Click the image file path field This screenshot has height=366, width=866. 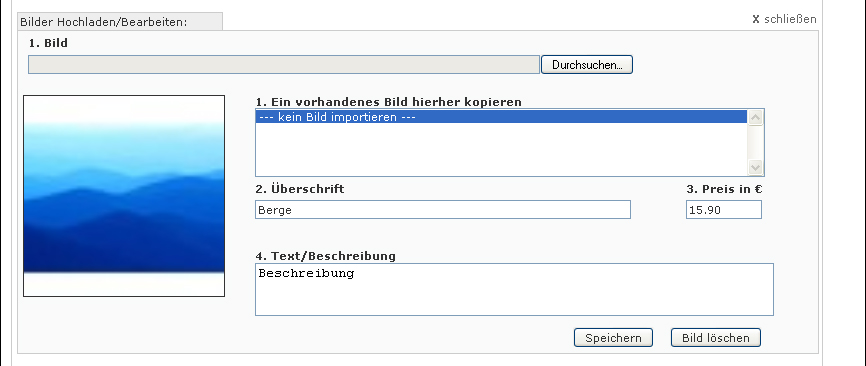coord(284,65)
